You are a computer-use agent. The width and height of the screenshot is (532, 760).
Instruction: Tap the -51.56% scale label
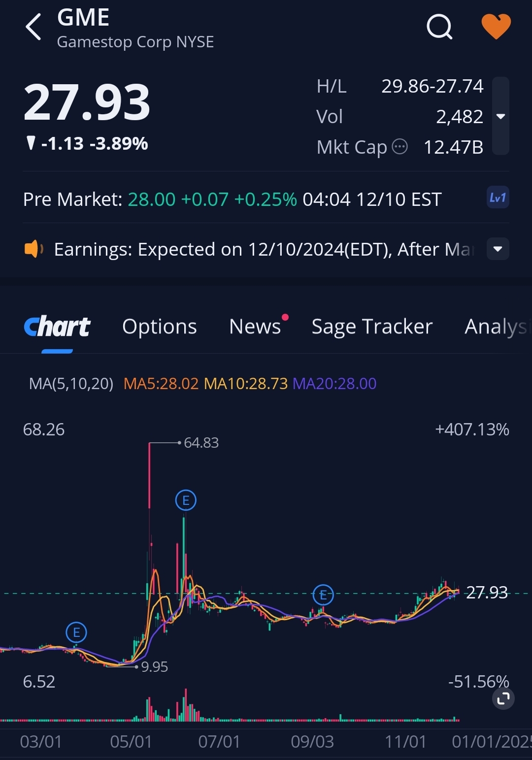point(478,682)
